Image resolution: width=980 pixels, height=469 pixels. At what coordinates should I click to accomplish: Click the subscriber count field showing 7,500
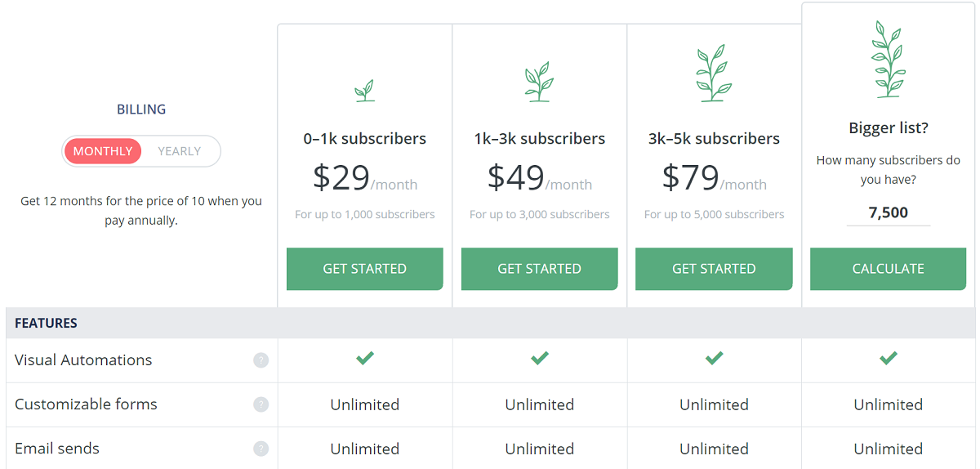889,213
